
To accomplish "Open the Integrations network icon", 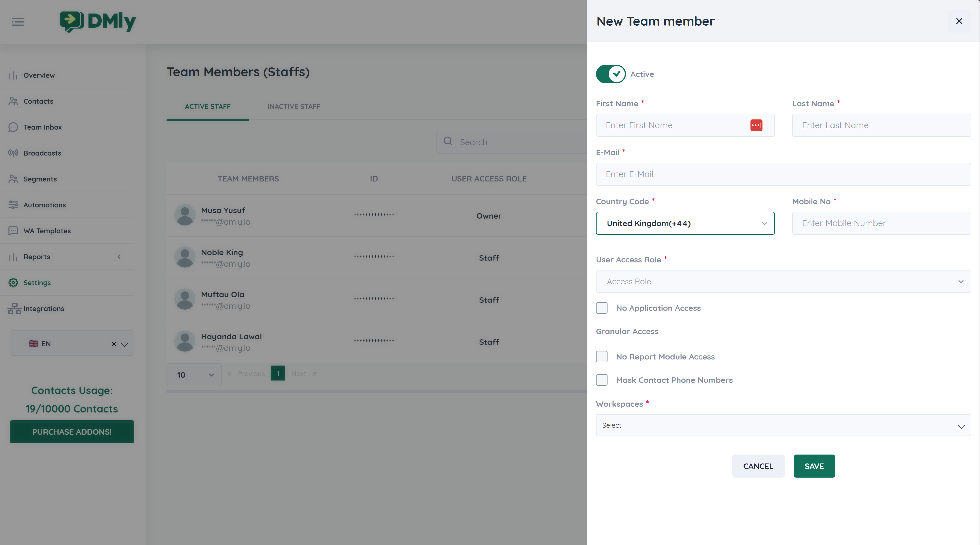I will pos(14,309).
